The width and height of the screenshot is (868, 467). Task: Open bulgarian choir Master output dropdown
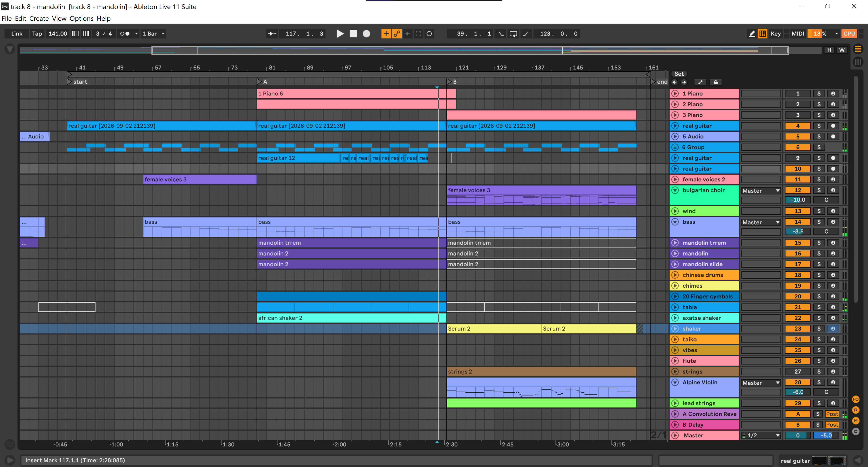coord(761,191)
